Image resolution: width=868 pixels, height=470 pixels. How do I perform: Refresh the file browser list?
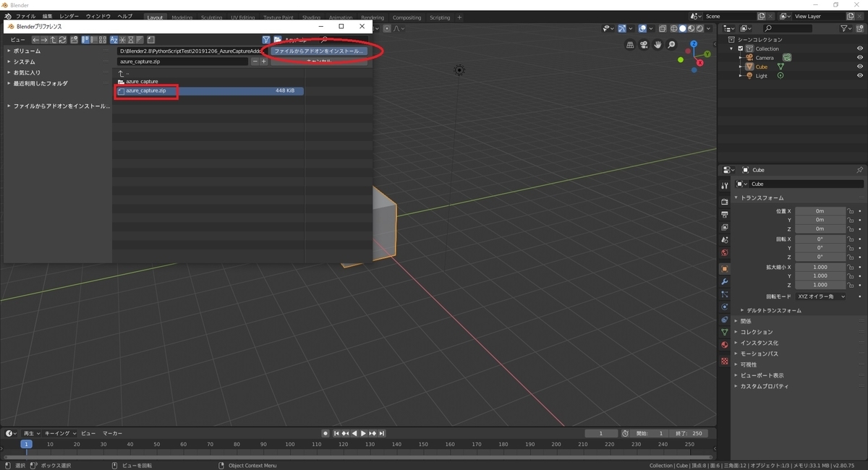coord(62,40)
